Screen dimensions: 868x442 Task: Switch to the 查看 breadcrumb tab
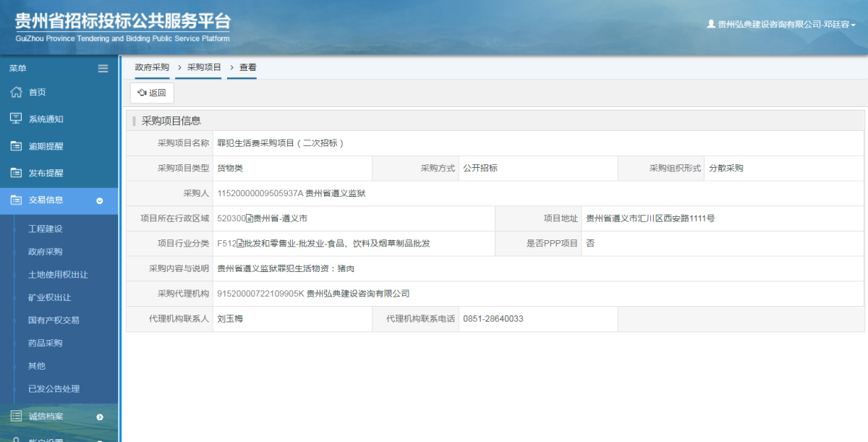(247, 67)
